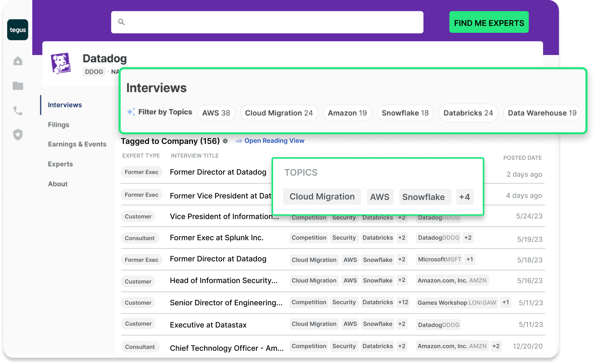Open the folder sidebar icon
This screenshot has height=364, width=596.
[x=18, y=86]
